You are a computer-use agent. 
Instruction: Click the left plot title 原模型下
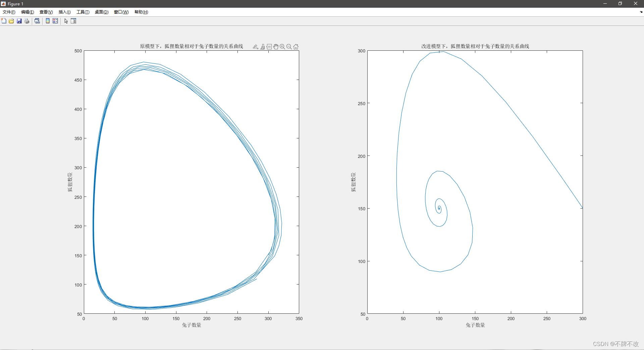coord(192,46)
